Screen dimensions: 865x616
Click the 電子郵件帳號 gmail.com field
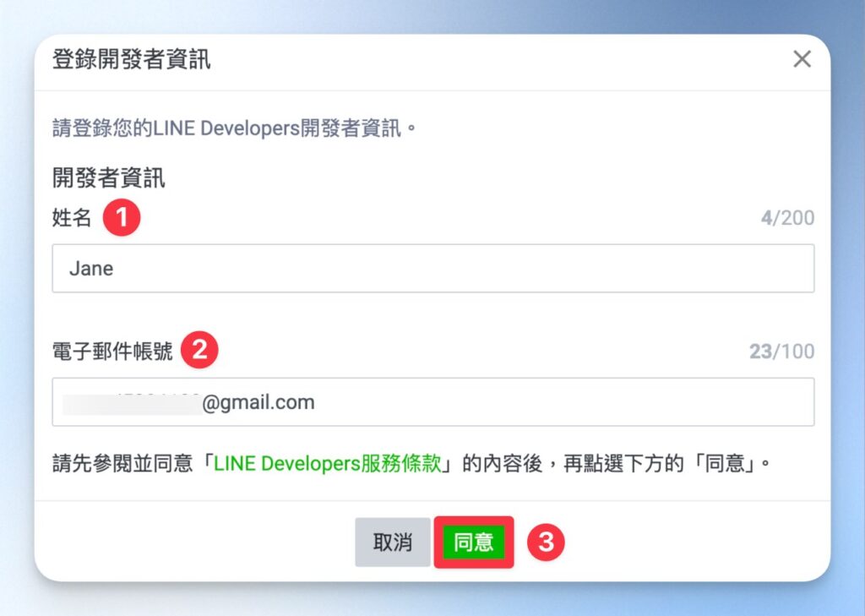[x=433, y=402]
